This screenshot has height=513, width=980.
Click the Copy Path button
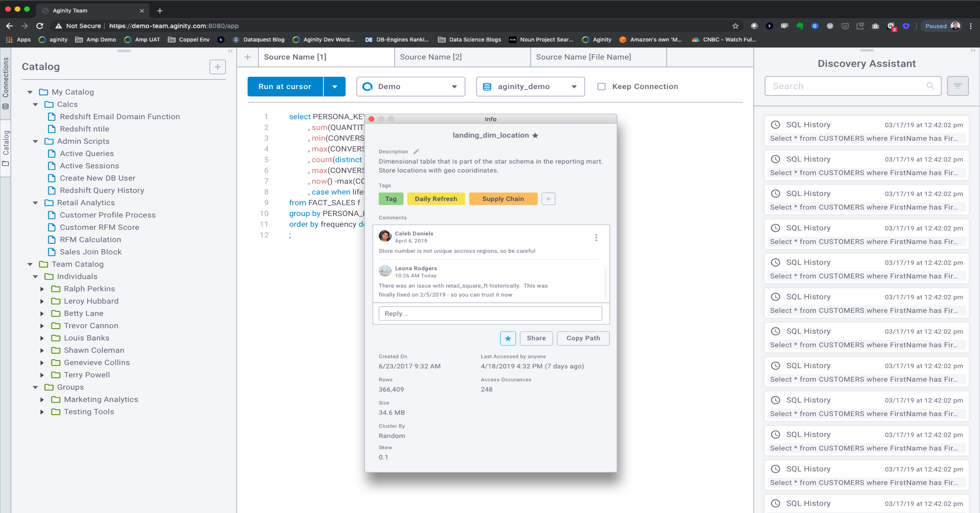point(583,338)
